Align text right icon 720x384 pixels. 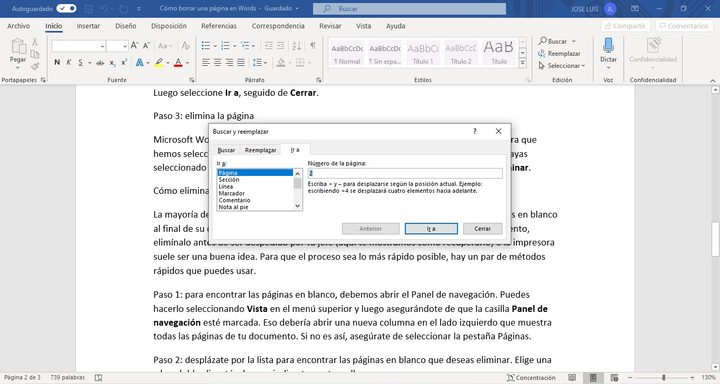229,62
